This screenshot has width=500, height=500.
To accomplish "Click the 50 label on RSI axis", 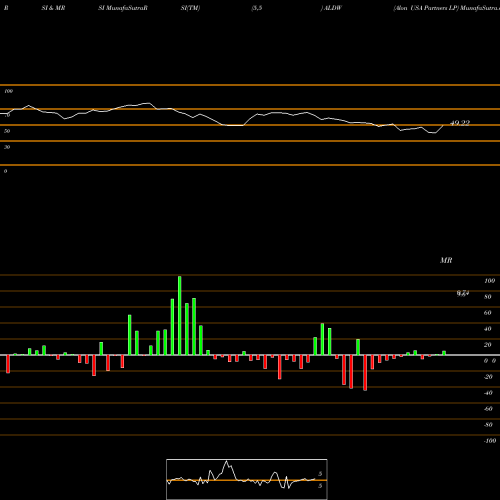I will click(7, 131).
